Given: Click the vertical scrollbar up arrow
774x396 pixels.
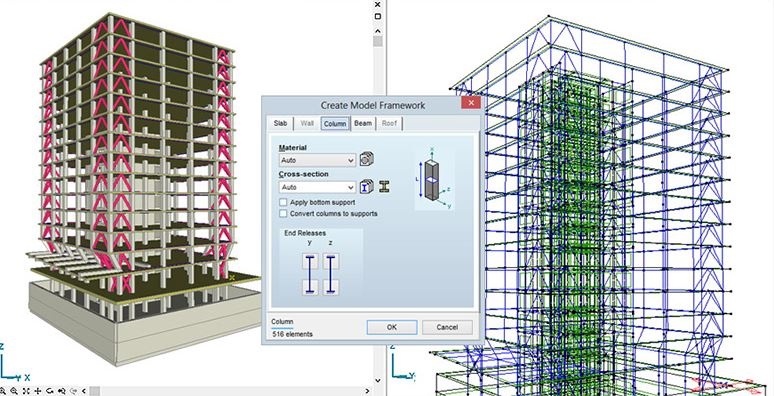Looking at the screenshot, I should click(x=378, y=31).
